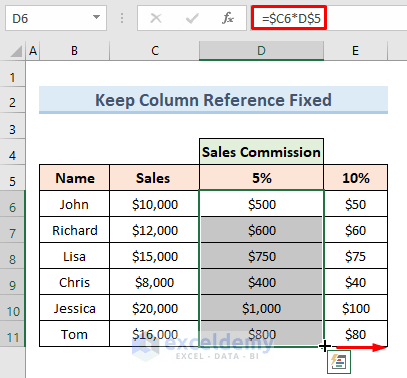407x378 pixels.
Task: Select row 1 header
Action: 13,74
